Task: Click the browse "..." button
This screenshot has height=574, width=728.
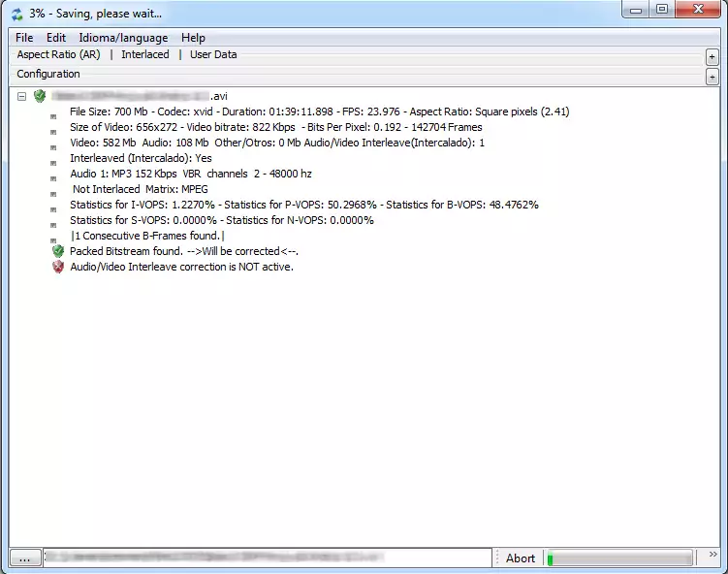Action: (25, 558)
